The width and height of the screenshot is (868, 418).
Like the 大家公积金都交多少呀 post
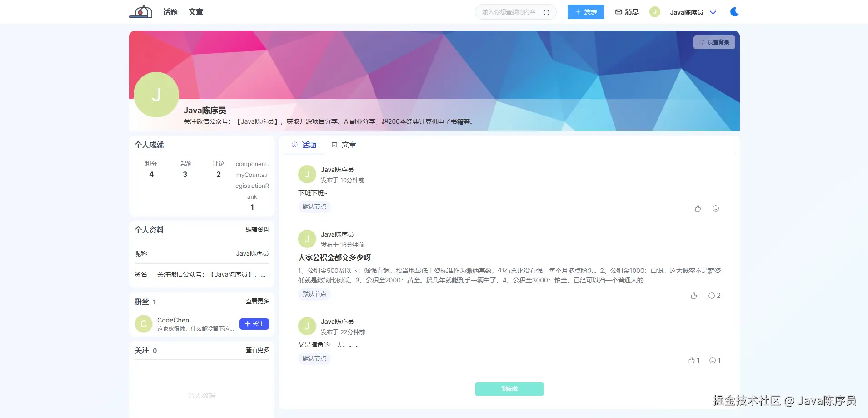[x=694, y=296]
